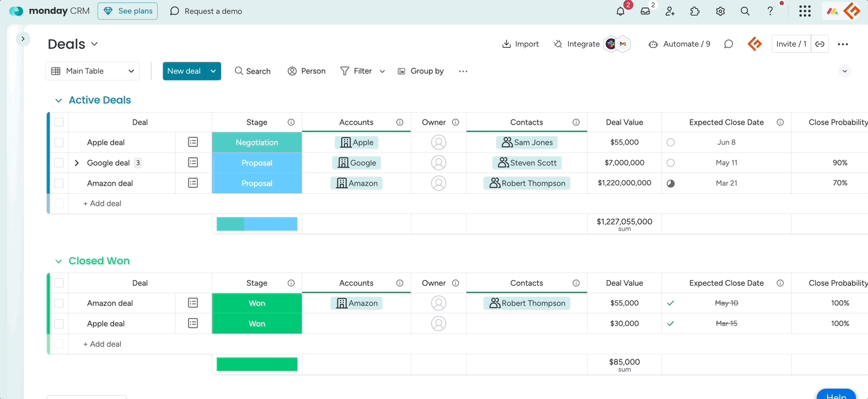Screen dimensions: 868x399
Task: Select all items checkbox in Closed Won header
Action: (59, 283)
